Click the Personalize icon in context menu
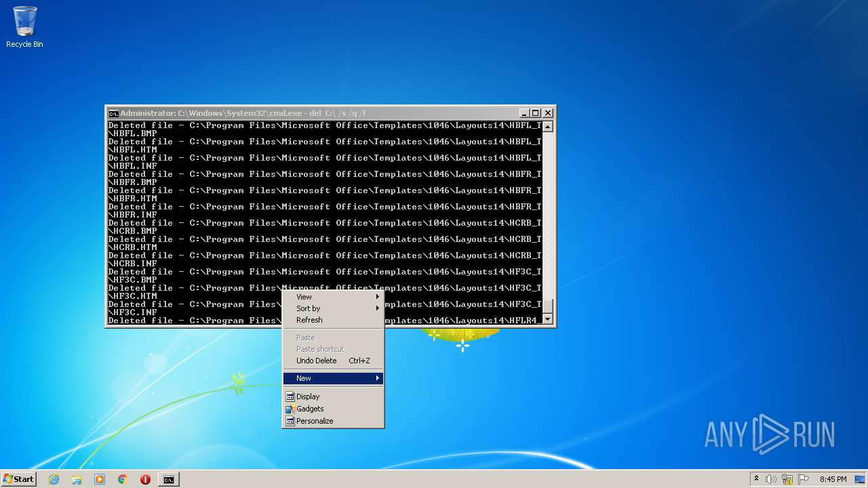Screen dimensions: 868x488 pos(290,421)
